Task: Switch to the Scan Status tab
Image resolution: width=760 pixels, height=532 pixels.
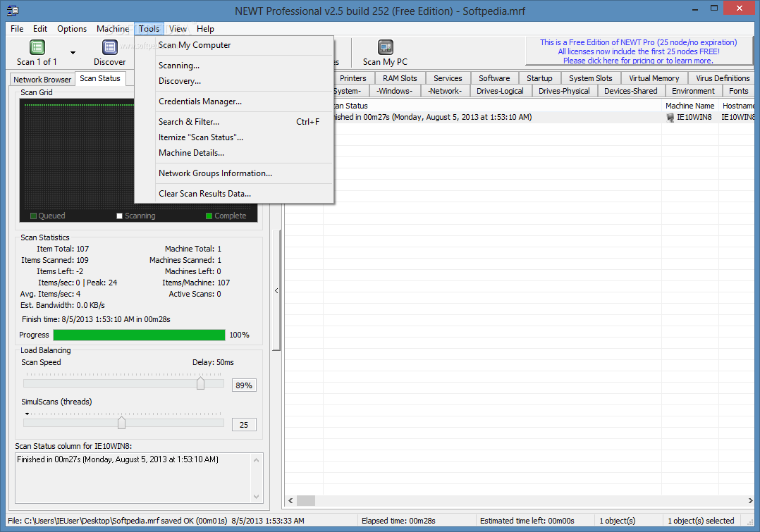Action: tap(100, 78)
